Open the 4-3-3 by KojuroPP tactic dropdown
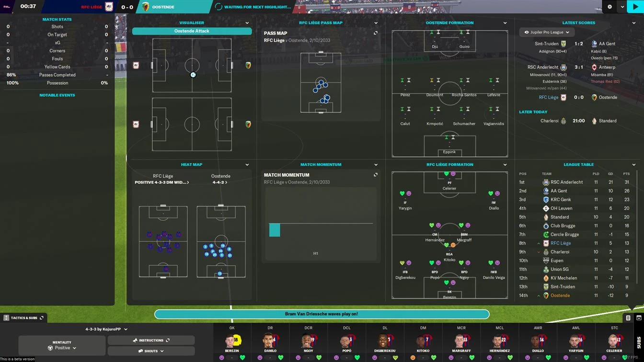The image size is (644, 362). click(106, 329)
